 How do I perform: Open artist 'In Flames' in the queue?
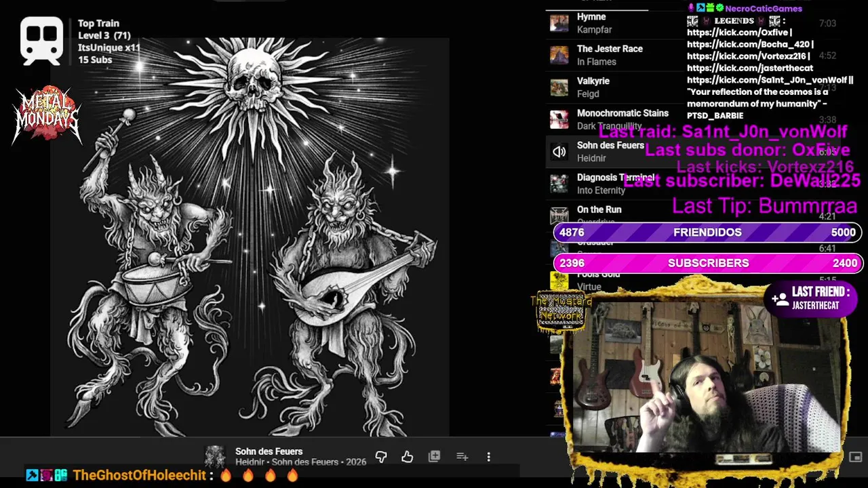[x=597, y=62]
